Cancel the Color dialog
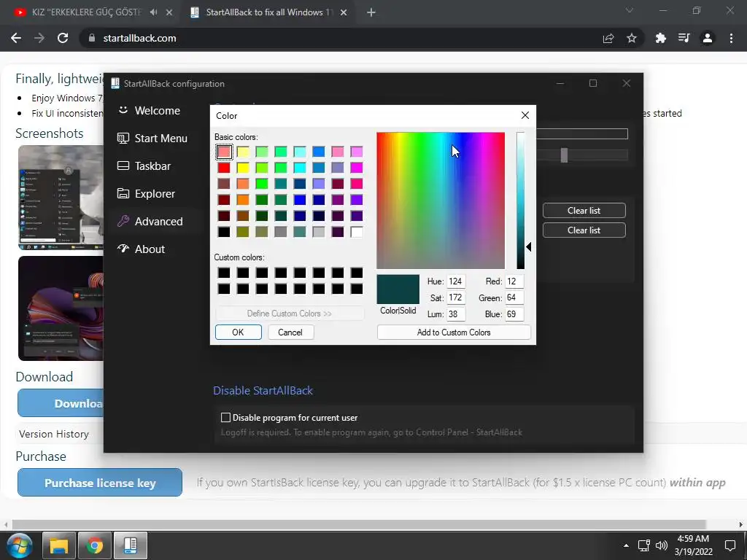This screenshot has width=747, height=560. (290, 332)
